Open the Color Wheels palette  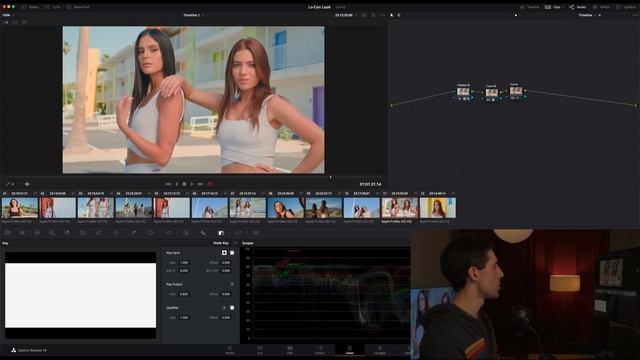click(37, 233)
